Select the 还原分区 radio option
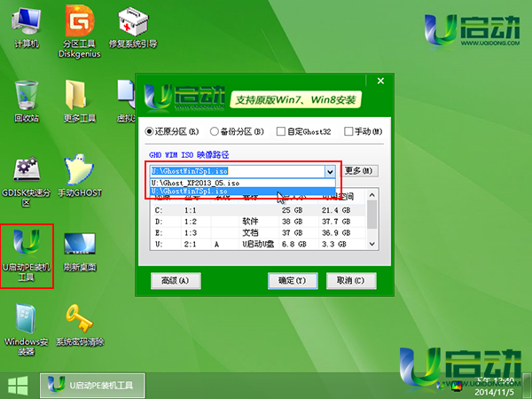The image size is (532, 399). [150, 131]
